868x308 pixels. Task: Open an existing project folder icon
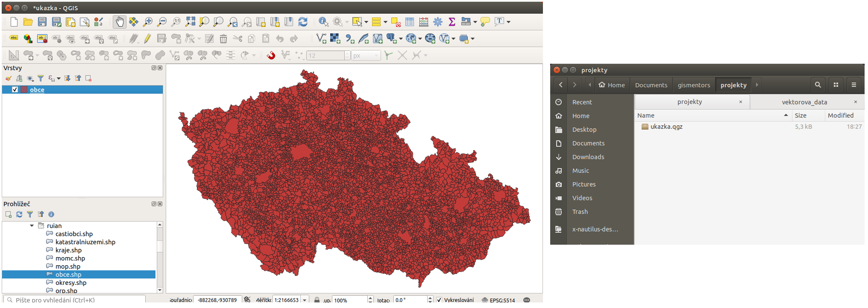28,22
